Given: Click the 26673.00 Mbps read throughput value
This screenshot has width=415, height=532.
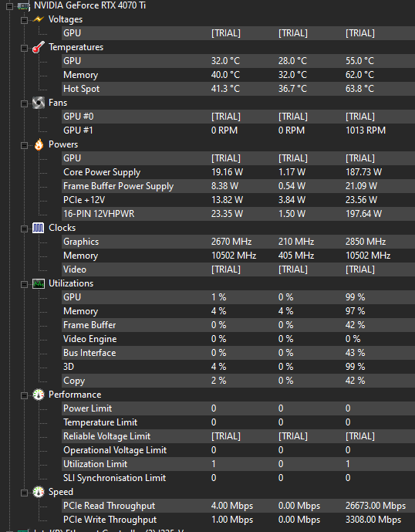Looking at the screenshot, I should (376, 506).
